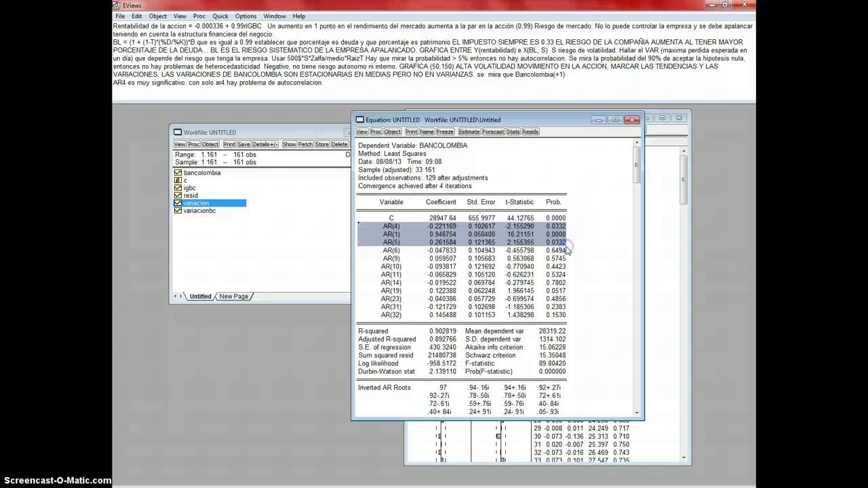The width and height of the screenshot is (868, 488).
Task: Open the Proc menu in main menu bar
Action: coord(199,16)
